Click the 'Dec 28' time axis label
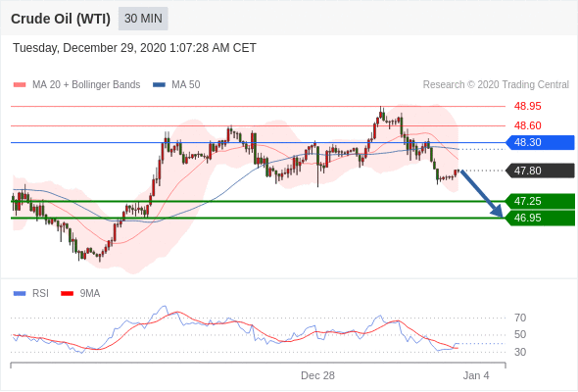The image size is (578, 392). point(317,375)
